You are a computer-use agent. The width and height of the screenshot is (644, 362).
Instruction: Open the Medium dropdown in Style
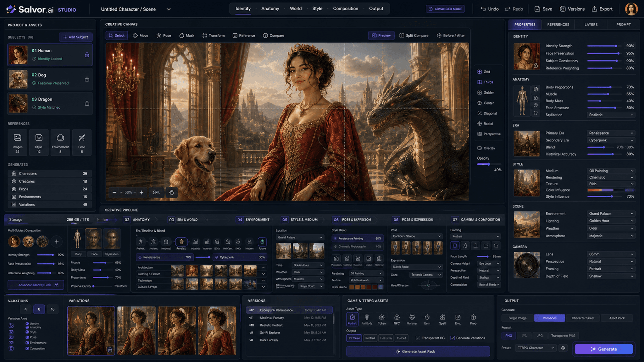(611, 171)
